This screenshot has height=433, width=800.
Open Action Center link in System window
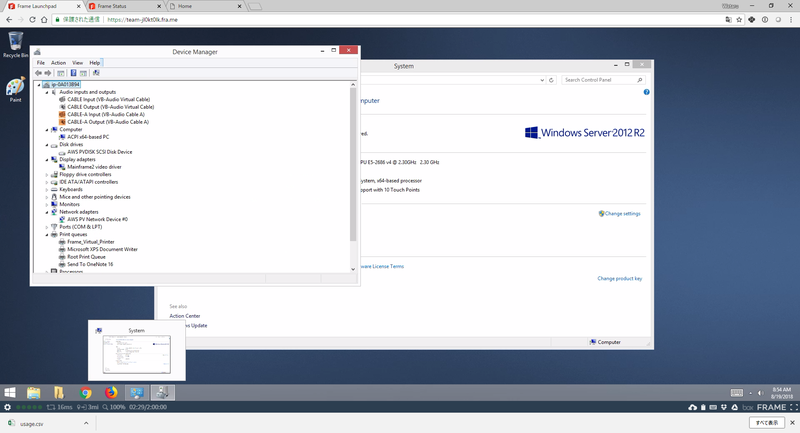pyautogui.click(x=185, y=316)
